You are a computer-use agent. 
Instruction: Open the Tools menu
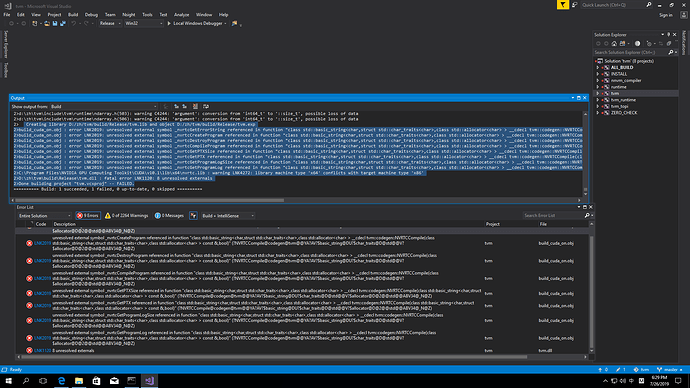(x=147, y=15)
